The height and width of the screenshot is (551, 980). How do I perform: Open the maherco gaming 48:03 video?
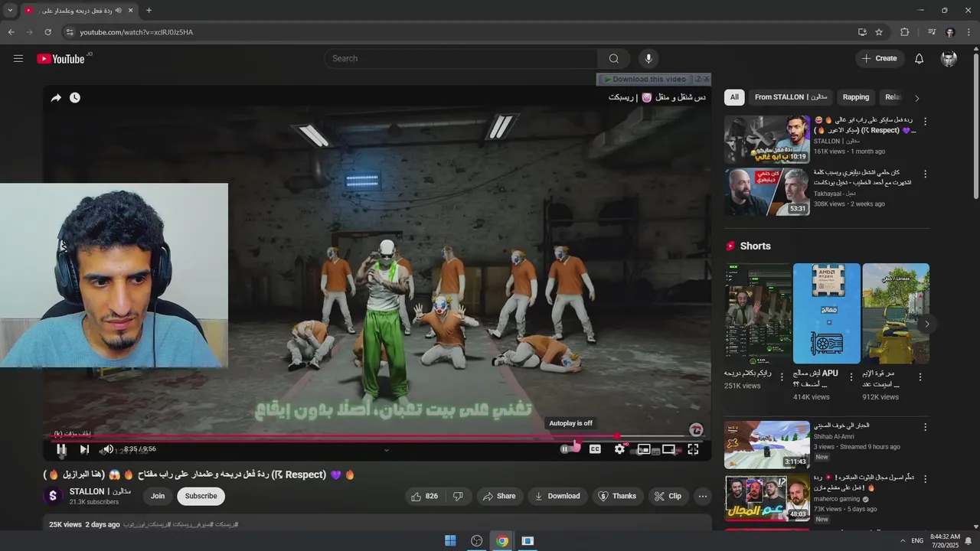click(x=767, y=497)
